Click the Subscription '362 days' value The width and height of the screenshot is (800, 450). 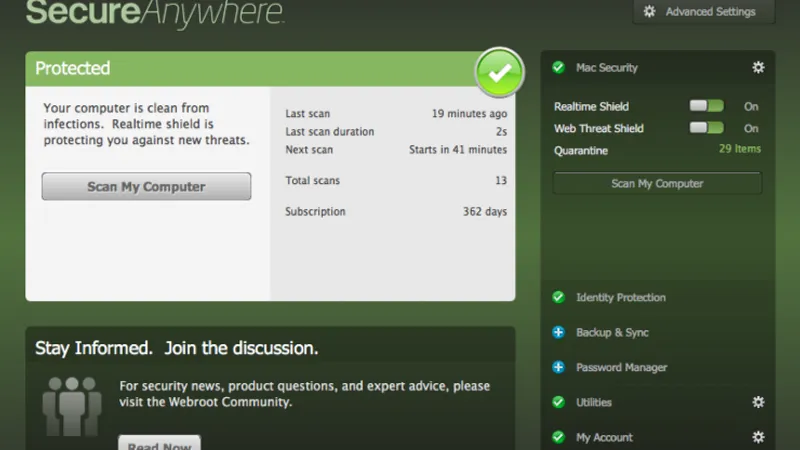[x=485, y=211]
